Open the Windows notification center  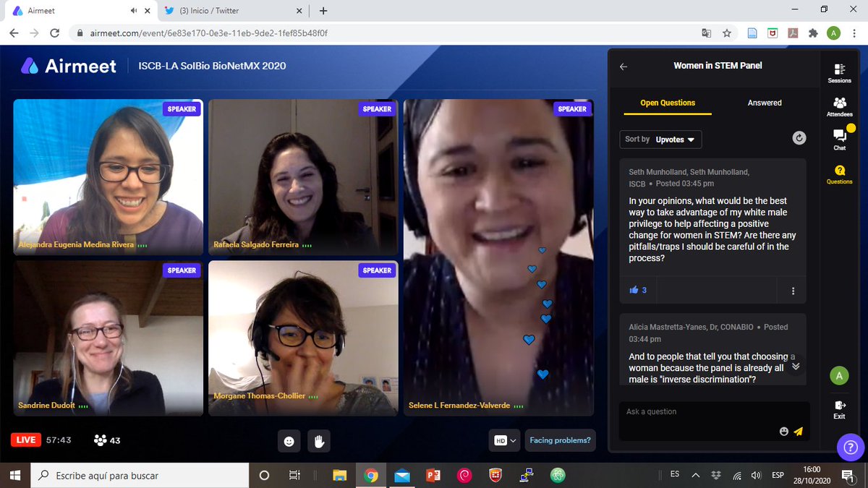point(848,475)
